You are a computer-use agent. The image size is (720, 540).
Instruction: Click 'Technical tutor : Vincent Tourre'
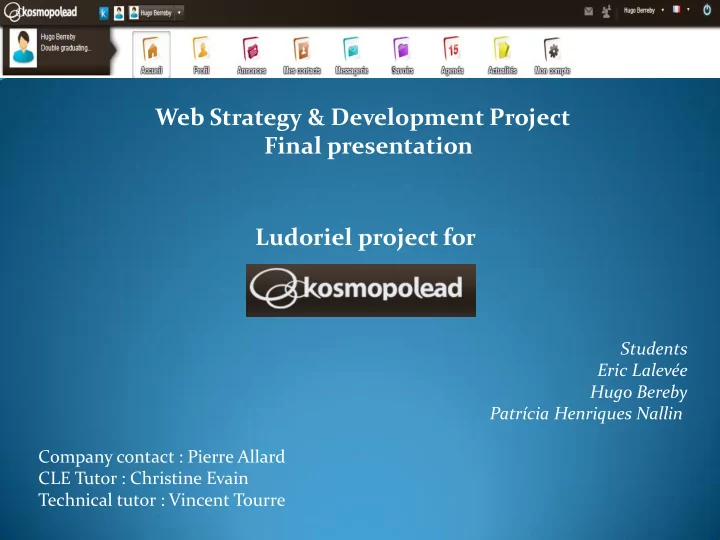tap(162, 500)
